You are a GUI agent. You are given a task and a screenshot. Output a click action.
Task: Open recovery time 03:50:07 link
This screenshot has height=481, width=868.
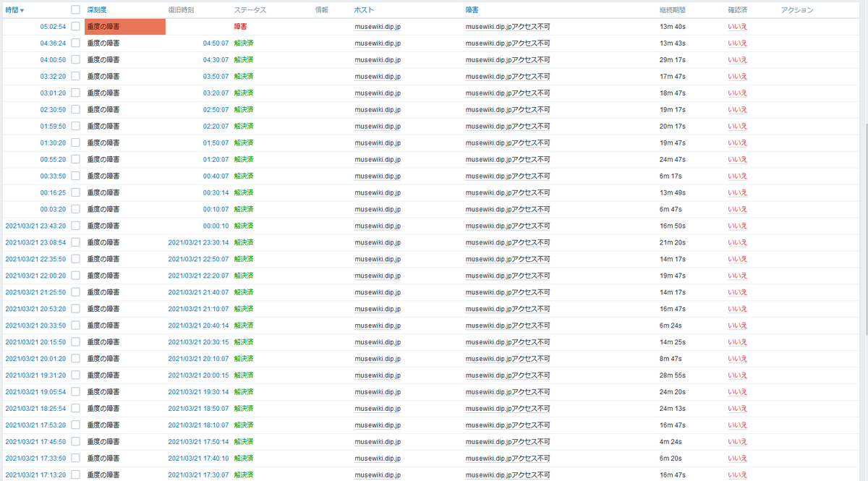(x=216, y=77)
